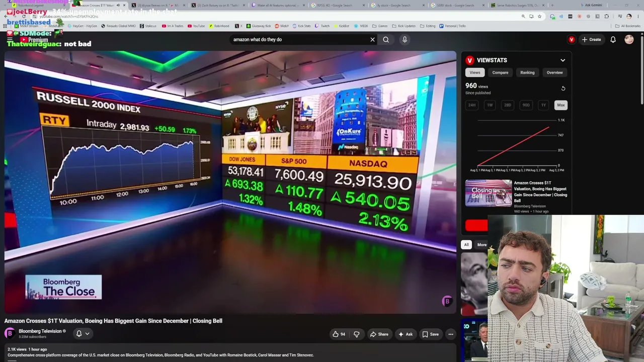Viewport: 644px width, 362px height.
Task: Open the Games bookmarks folder
Action: coord(380,26)
